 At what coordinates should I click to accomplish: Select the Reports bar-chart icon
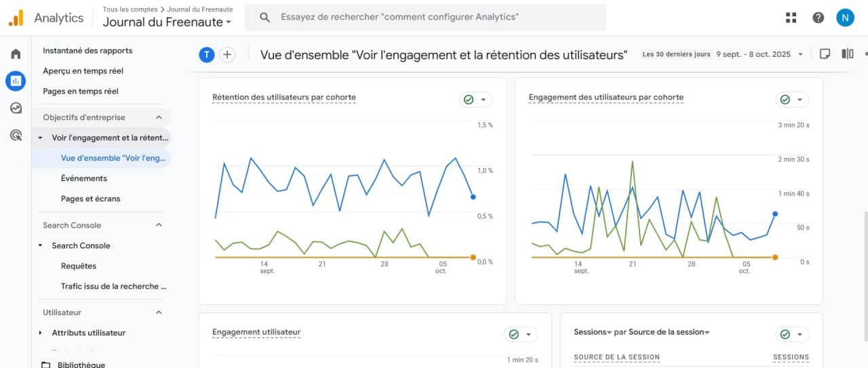tap(16, 81)
